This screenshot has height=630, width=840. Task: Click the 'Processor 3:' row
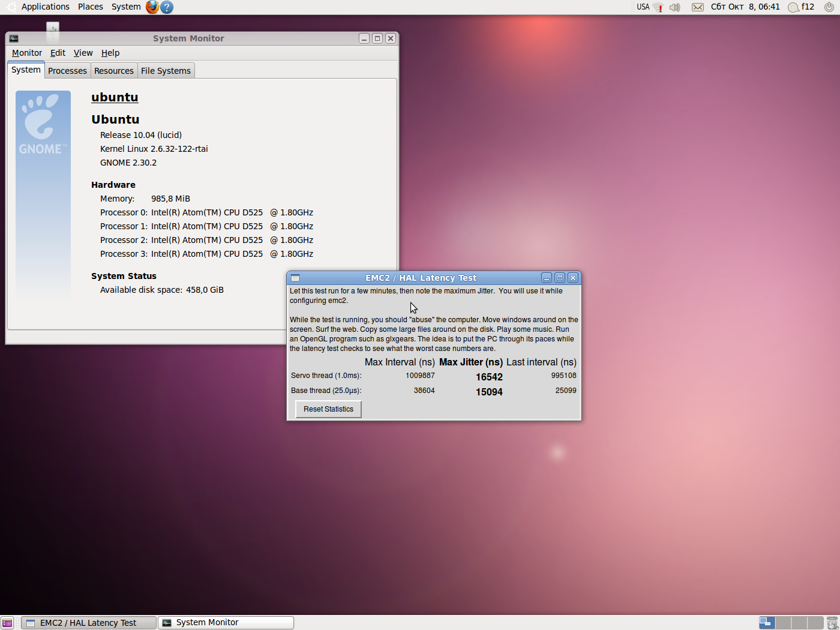(206, 254)
